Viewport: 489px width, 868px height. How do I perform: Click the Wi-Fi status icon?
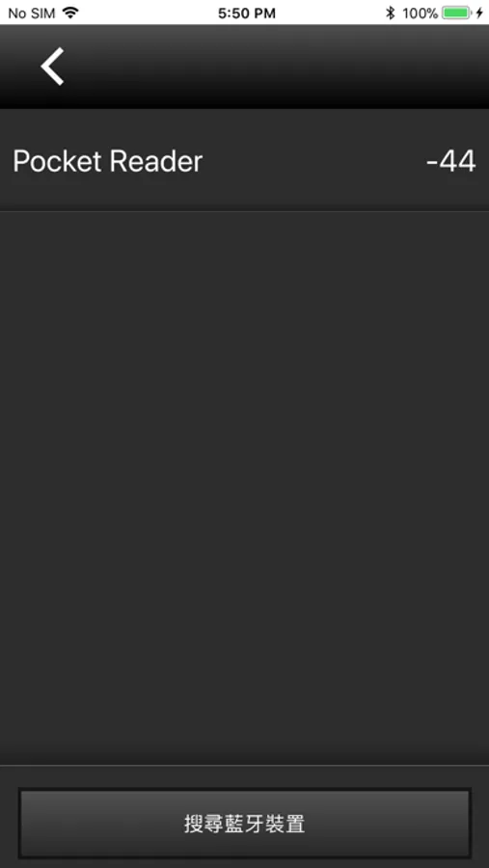[x=70, y=13]
